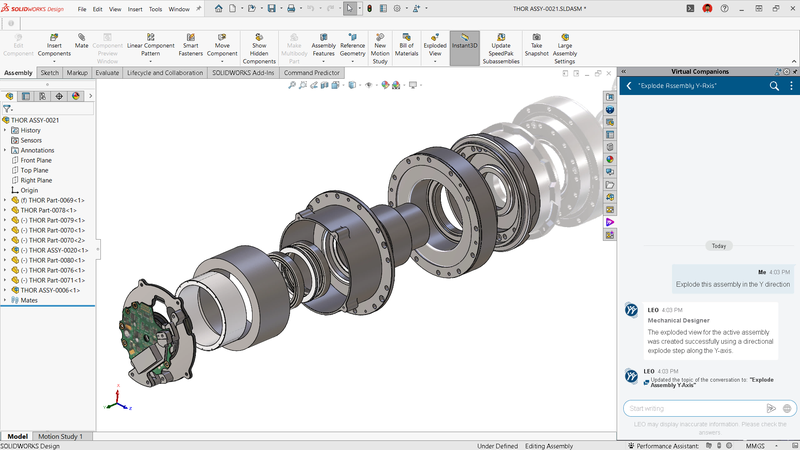Click Insert Components tool
The image size is (800, 450).
point(54,45)
